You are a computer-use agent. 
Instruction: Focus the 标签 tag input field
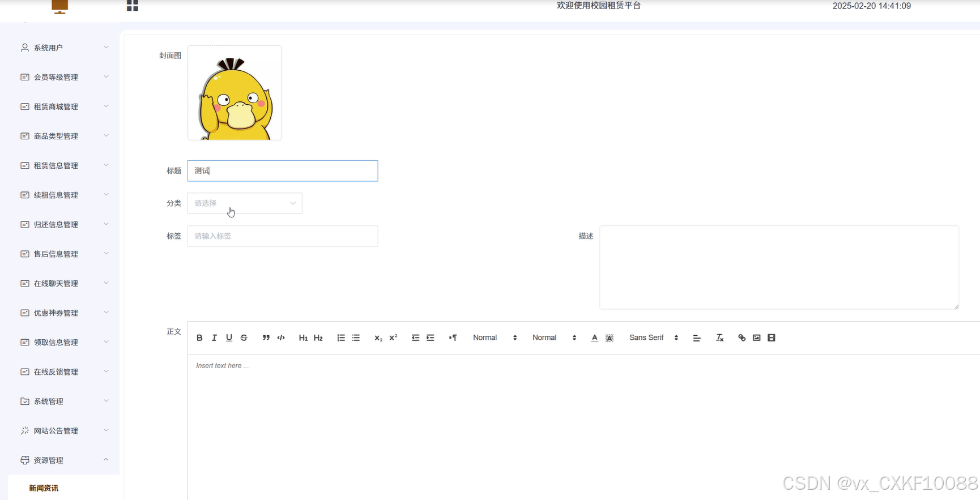(x=283, y=236)
